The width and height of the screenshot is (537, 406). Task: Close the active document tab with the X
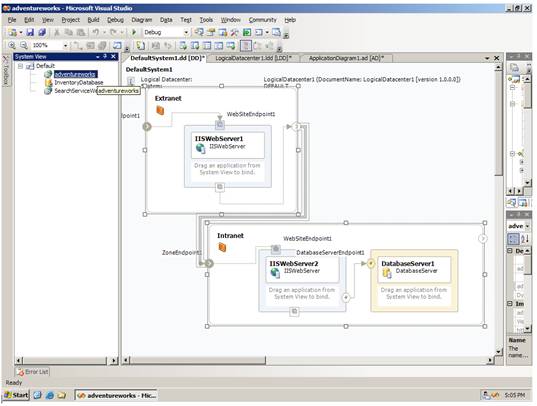click(x=497, y=58)
